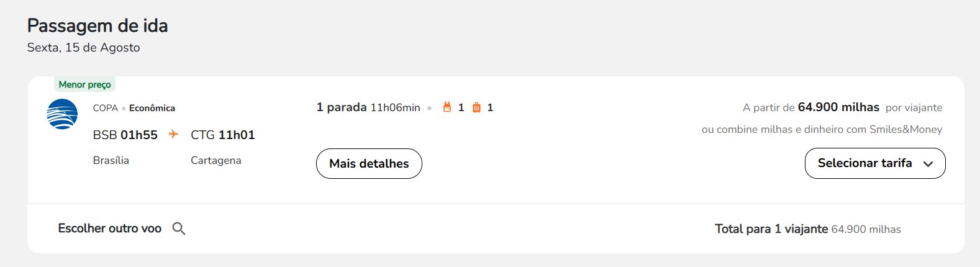Click the Menor preço badge
This screenshot has height=267, width=980.
85,84
